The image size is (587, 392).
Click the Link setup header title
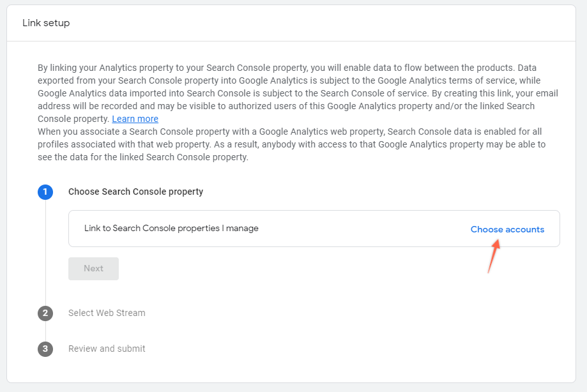46,23
